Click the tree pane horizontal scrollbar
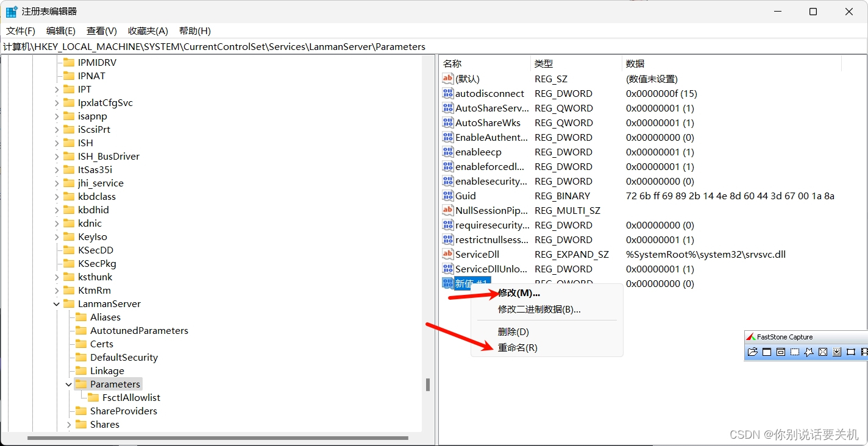 (218, 437)
